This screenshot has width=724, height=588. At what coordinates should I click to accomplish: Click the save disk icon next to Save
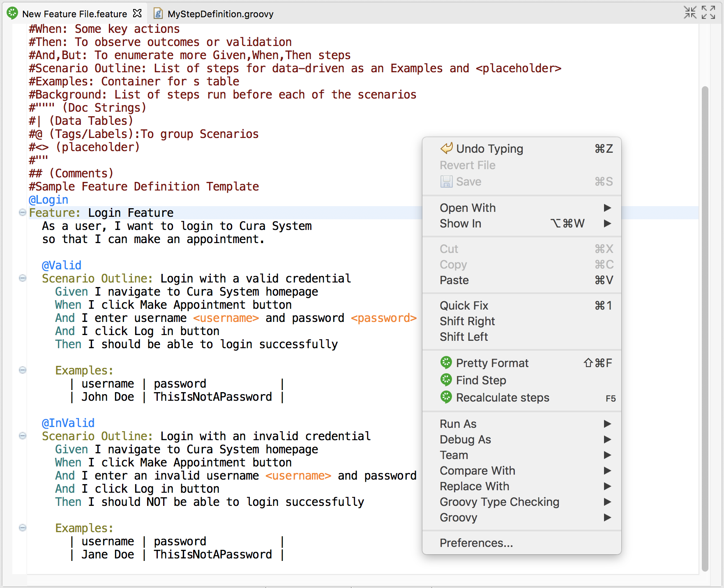(446, 181)
